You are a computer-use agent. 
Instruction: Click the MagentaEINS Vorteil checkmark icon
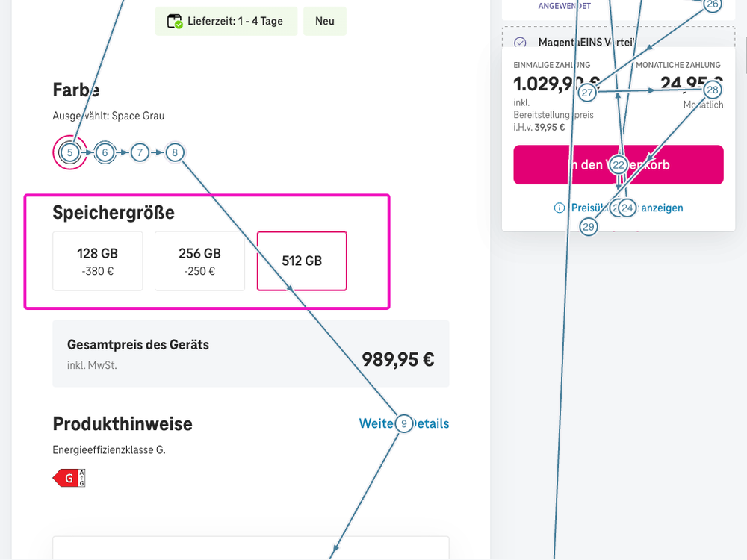tap(520, 41)
